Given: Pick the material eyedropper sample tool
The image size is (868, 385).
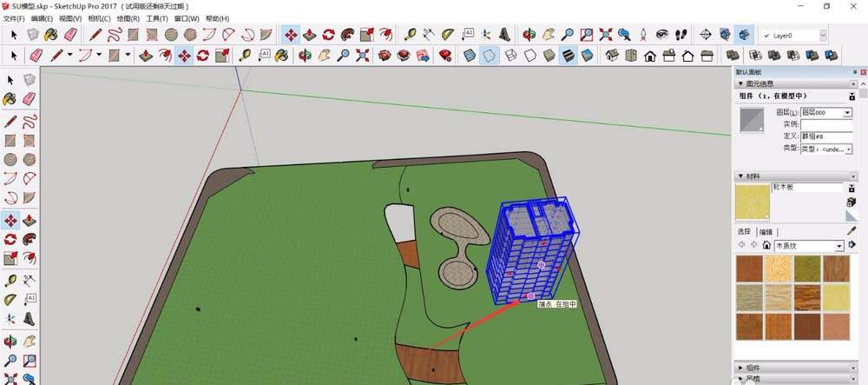Looking at the screenshot, I should point(852,230).
